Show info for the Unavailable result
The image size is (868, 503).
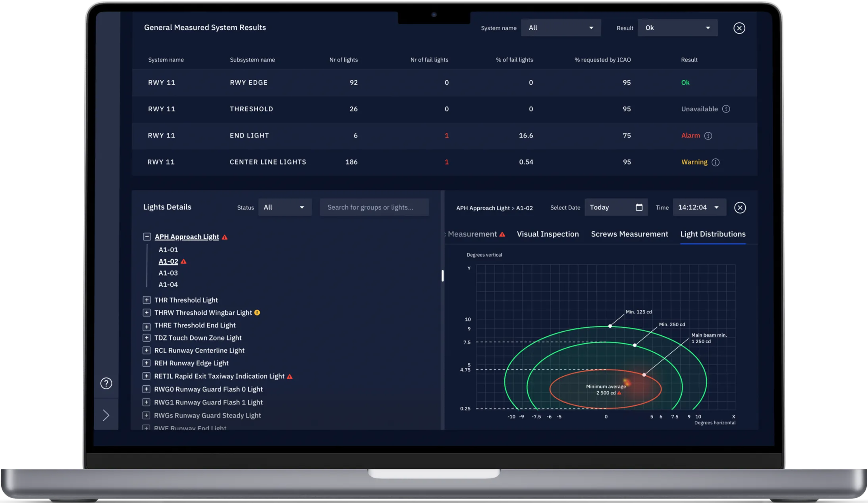726,109
